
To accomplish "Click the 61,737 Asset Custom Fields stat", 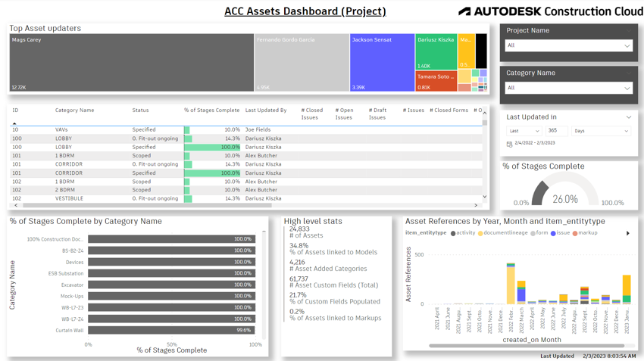I will 333,282.
